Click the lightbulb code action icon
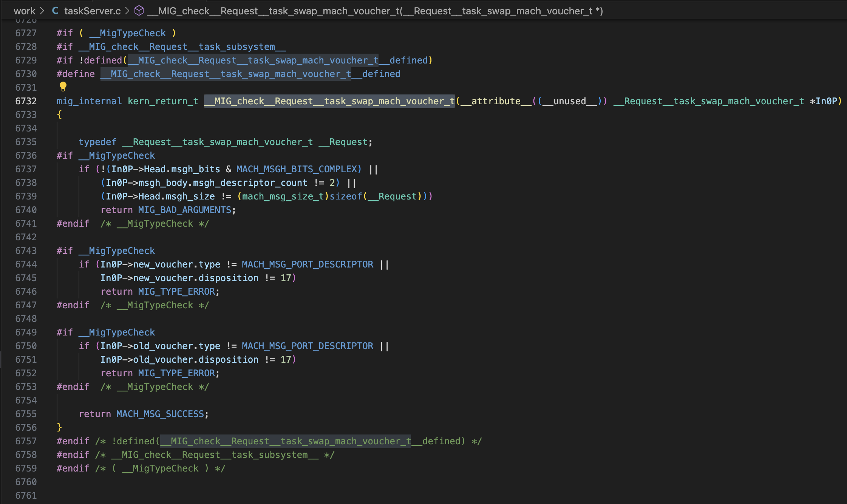The image size is (847, 504). pyautogui.click(x=63, y=87)
